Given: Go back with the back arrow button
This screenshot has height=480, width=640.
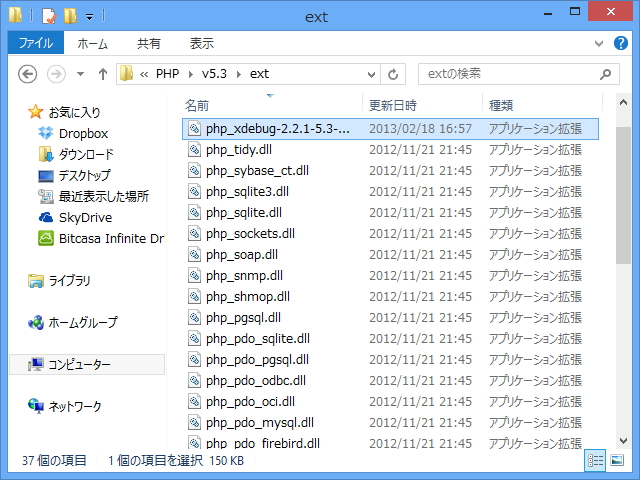Looking at the screenshot, I should (28, 74).
